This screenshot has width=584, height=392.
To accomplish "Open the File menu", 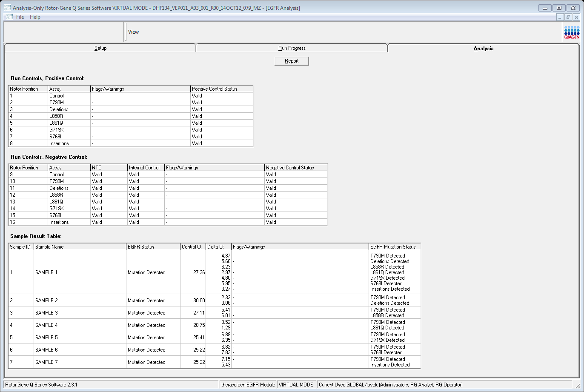I will pyautogui.click(x=20, y=17).
